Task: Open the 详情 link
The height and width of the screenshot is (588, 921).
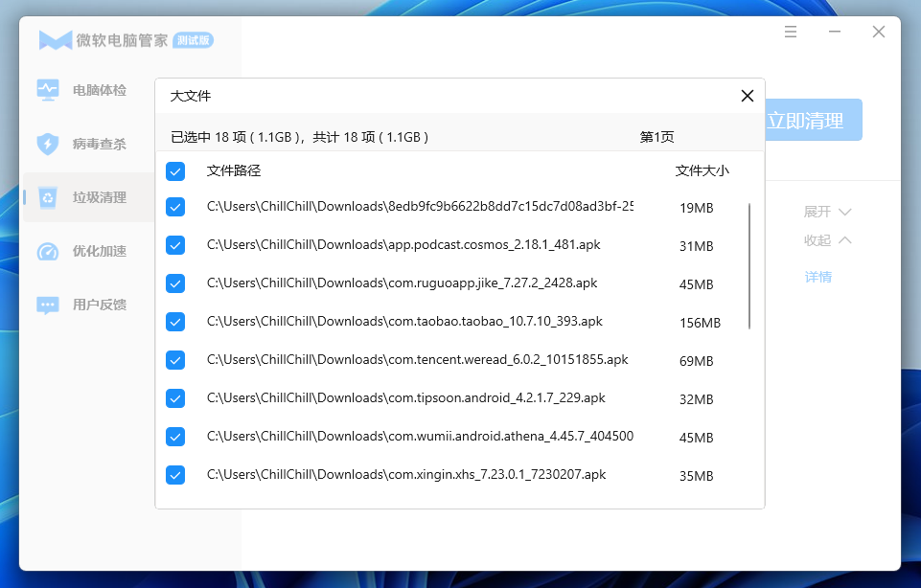Action: click(818, 277)
